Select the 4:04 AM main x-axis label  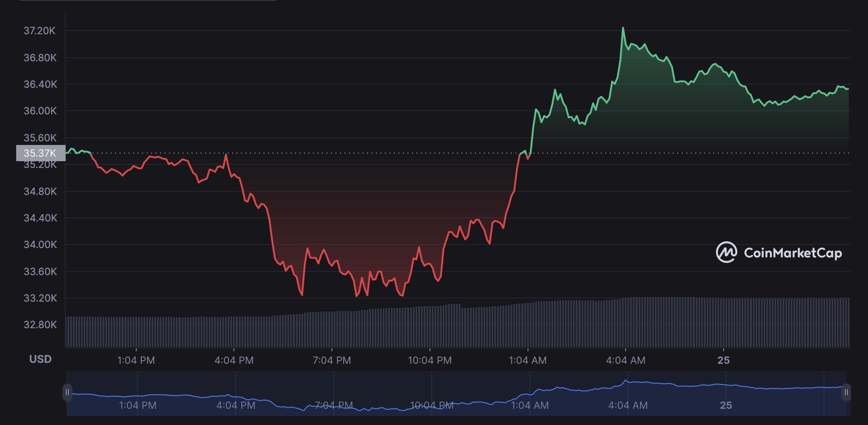[625, 360]
